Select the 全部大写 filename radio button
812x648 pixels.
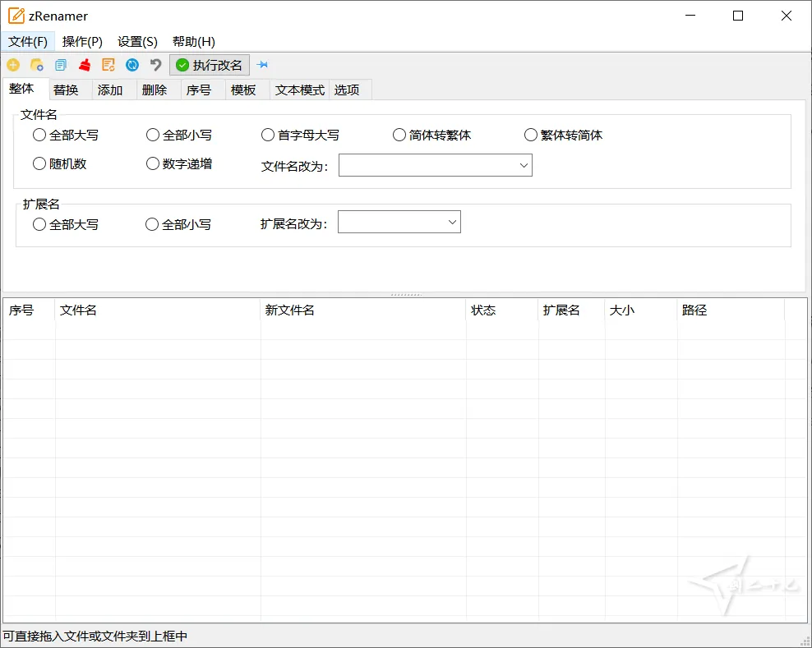coord(39,135)
